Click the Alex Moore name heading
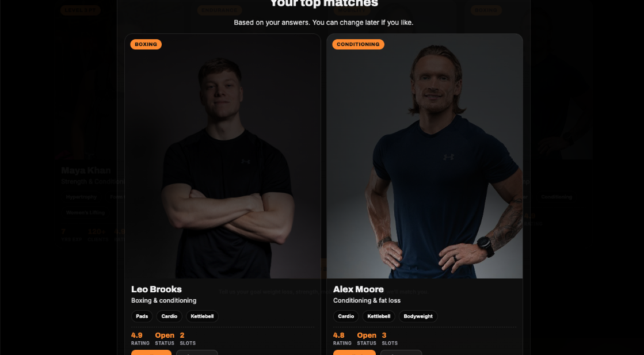The height and width of the screenshot is (355, 644). 359,289
